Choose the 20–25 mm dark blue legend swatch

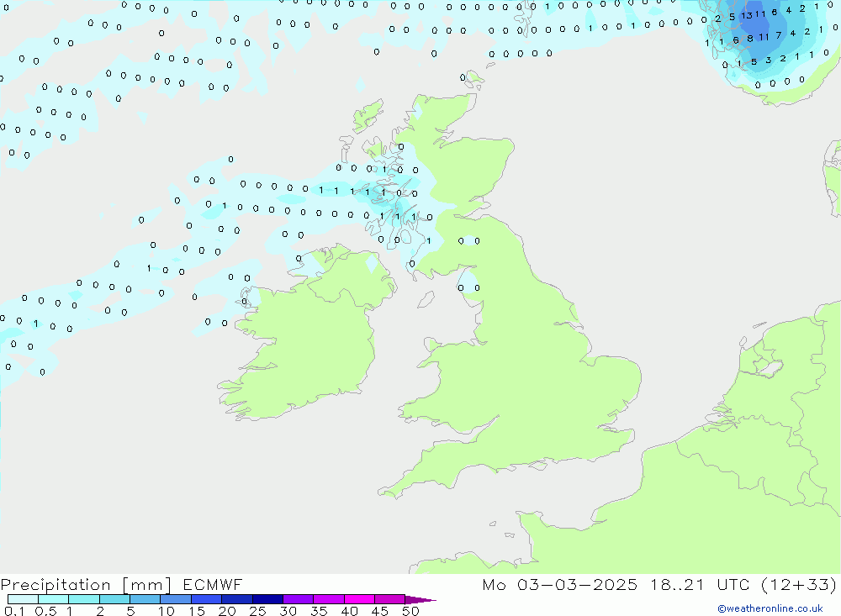pos(237,599)
